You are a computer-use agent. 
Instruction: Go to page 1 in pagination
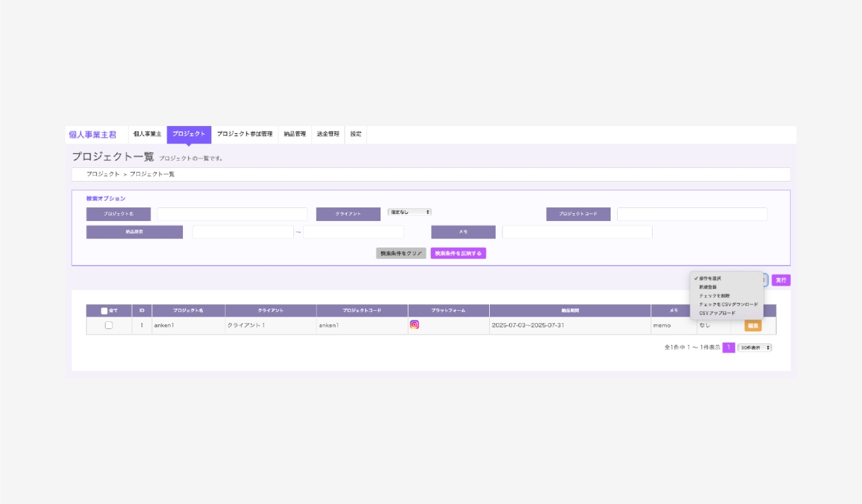tap(729, 348)
